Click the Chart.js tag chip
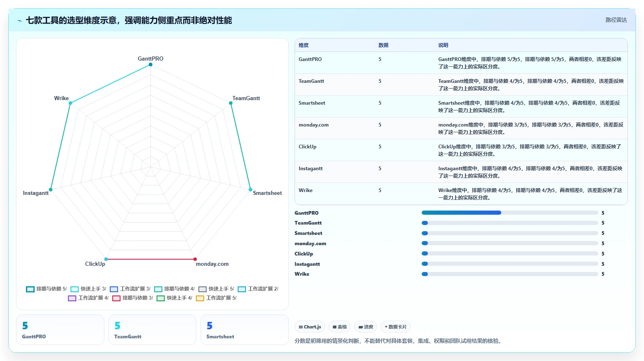This screenshot has width=644, height=361. (310, 327)
